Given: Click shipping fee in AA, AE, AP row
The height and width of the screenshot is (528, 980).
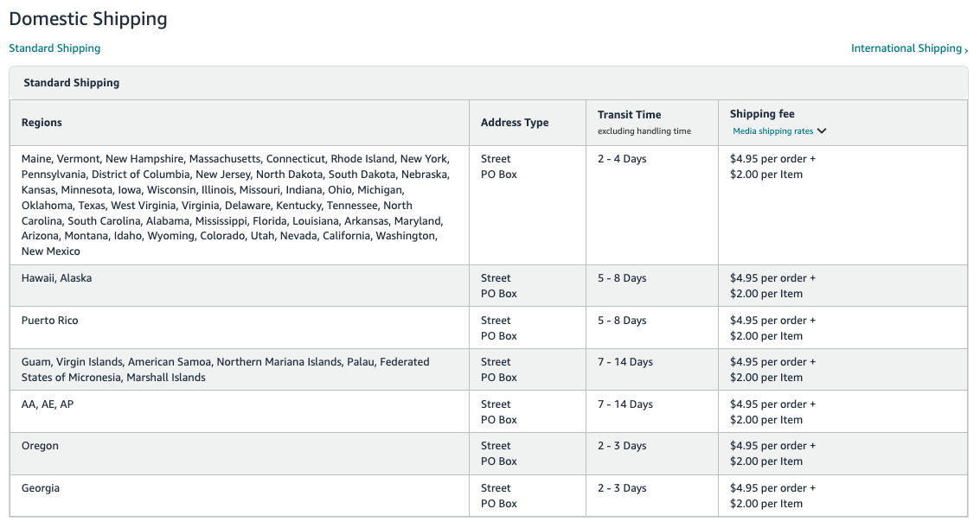Looking at the screenshot, I should pyautogui.click(x=772, y=412).
